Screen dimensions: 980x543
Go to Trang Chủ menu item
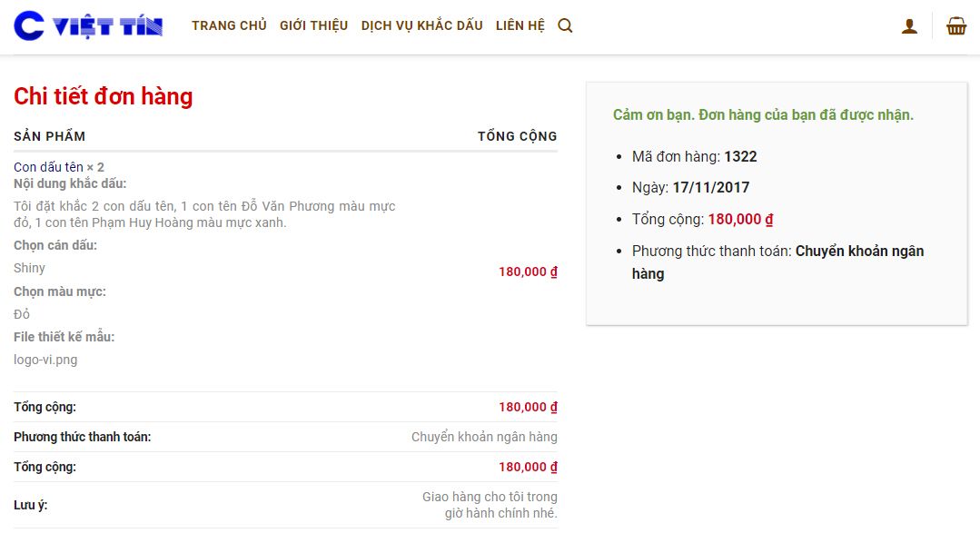point(230,25)
